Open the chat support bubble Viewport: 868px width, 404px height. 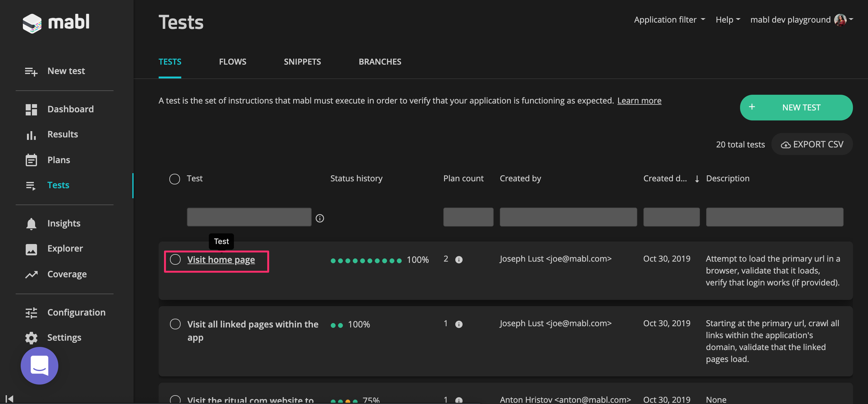tap(40, 366)
